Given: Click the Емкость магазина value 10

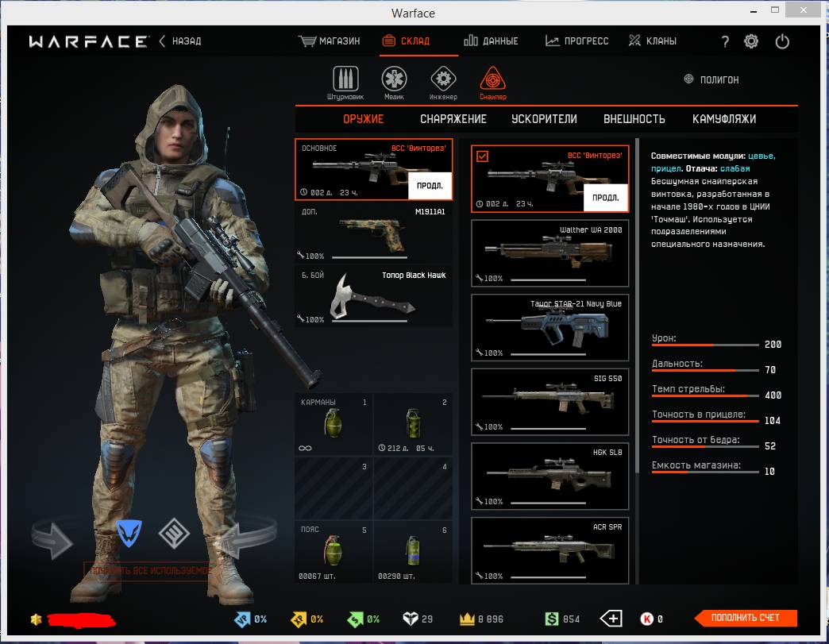Looking at the screenshot, I should click(x=769, y=471).
